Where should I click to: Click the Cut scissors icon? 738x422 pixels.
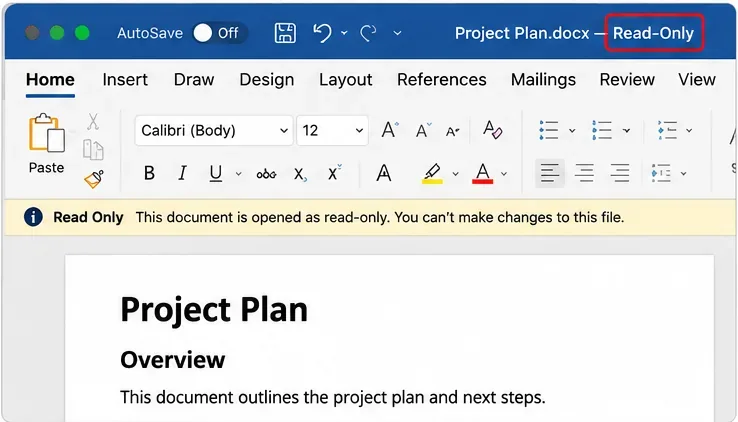coord(93,121)
